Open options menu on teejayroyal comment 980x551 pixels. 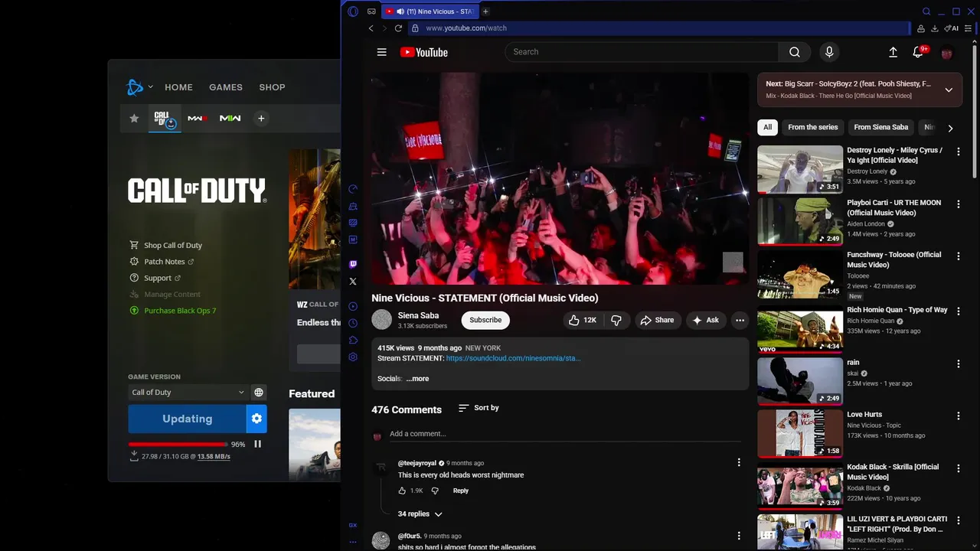(739, 462)
